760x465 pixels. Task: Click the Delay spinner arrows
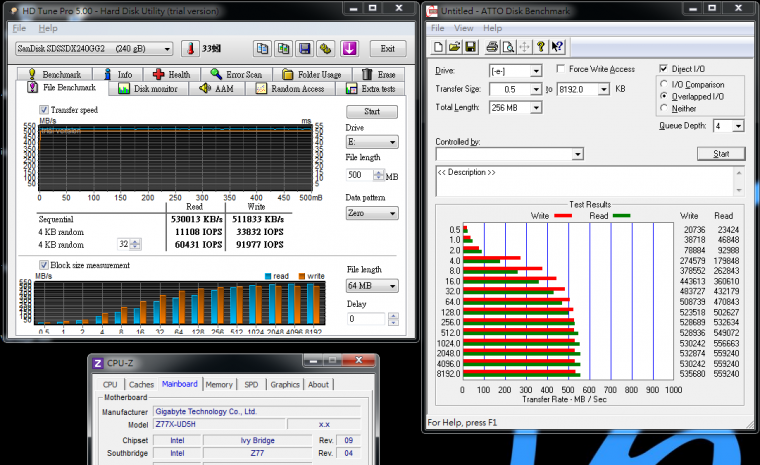coord(392,319)
